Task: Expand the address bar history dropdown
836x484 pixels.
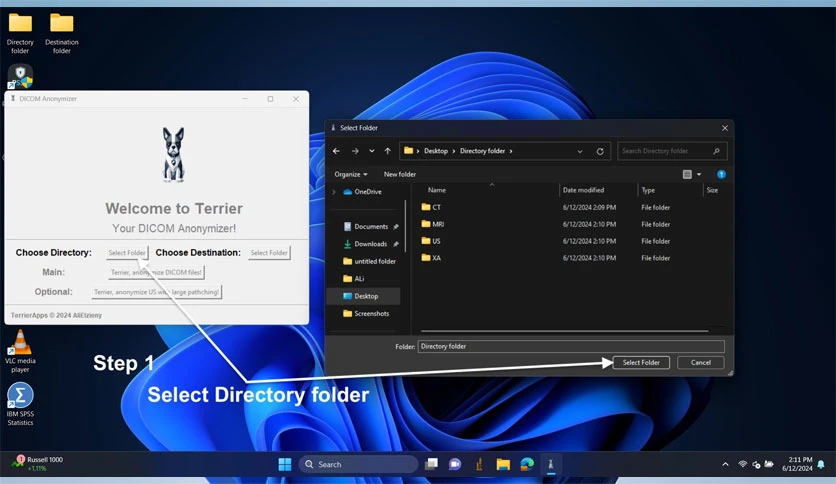Action: pos(580,151)
